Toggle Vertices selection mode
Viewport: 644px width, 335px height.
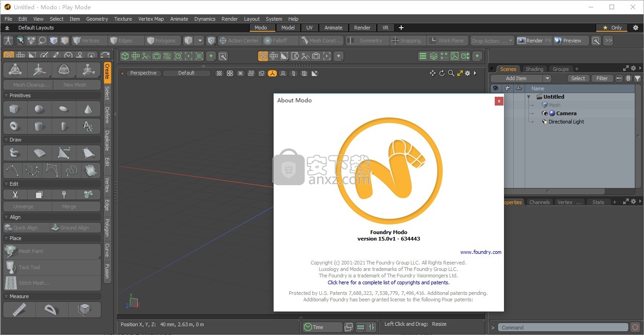89,41
